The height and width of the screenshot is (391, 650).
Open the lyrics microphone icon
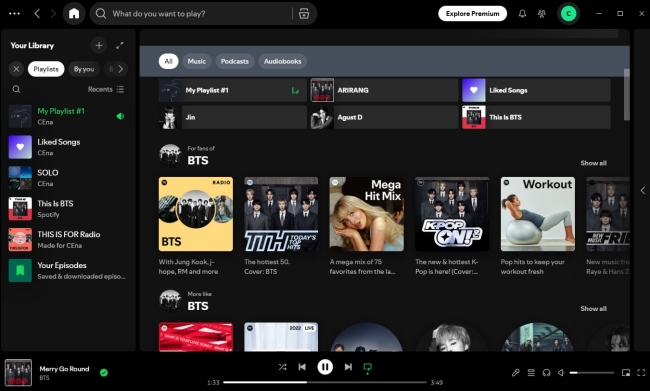515,373
